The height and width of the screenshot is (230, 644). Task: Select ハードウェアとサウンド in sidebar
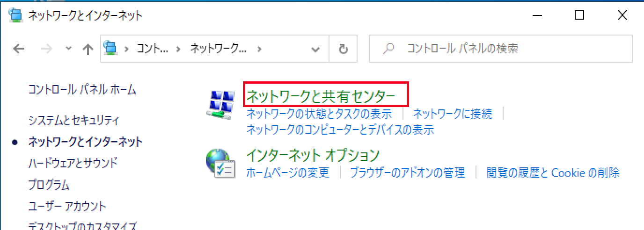[x=73, y=163]
